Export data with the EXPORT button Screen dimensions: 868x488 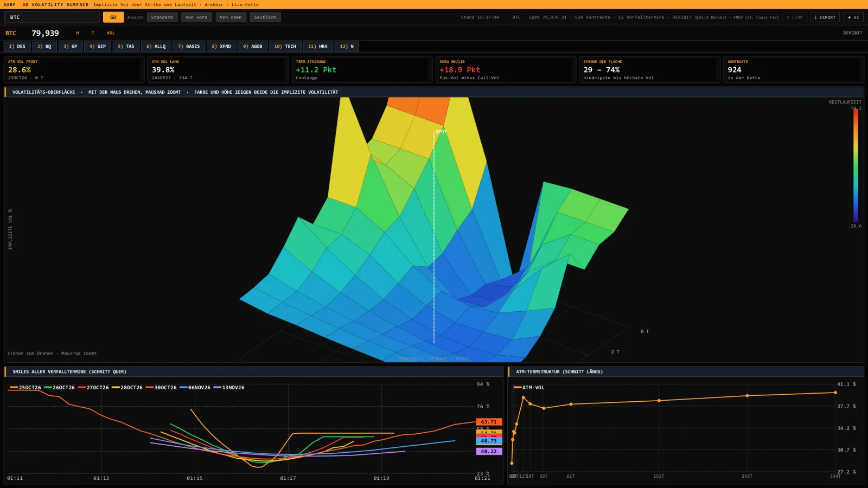click(x=825, y=17)
